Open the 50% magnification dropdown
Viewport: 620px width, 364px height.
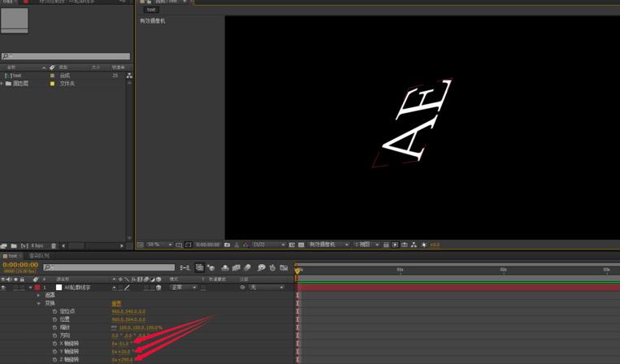click(x=159, y=245)
